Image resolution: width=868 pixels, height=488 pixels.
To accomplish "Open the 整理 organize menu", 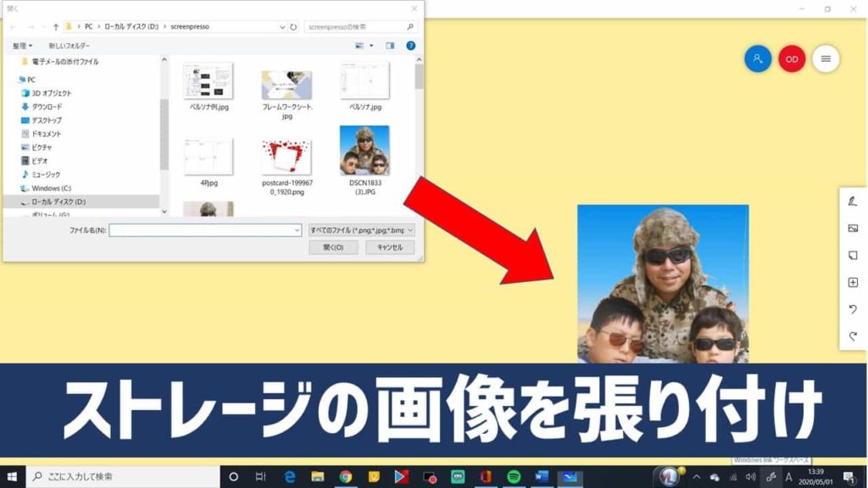I will (23, 46).
